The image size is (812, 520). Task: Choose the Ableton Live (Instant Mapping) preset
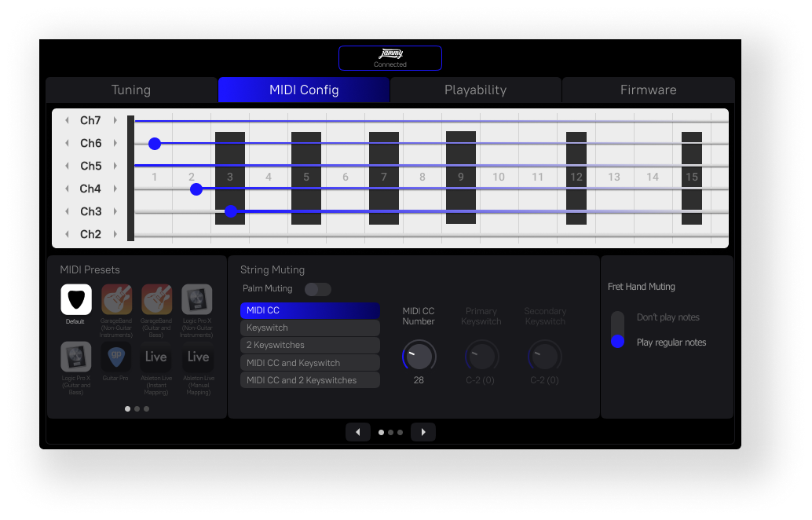tap(155, 355)
